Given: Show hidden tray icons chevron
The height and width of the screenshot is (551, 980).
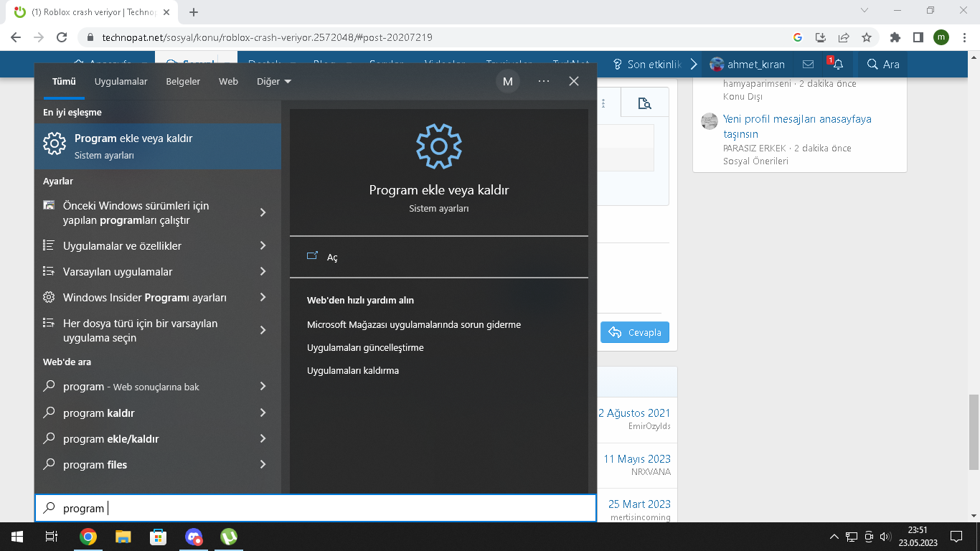Looking at the screenshot, I should pyautogui.click(x=834, y=537).
